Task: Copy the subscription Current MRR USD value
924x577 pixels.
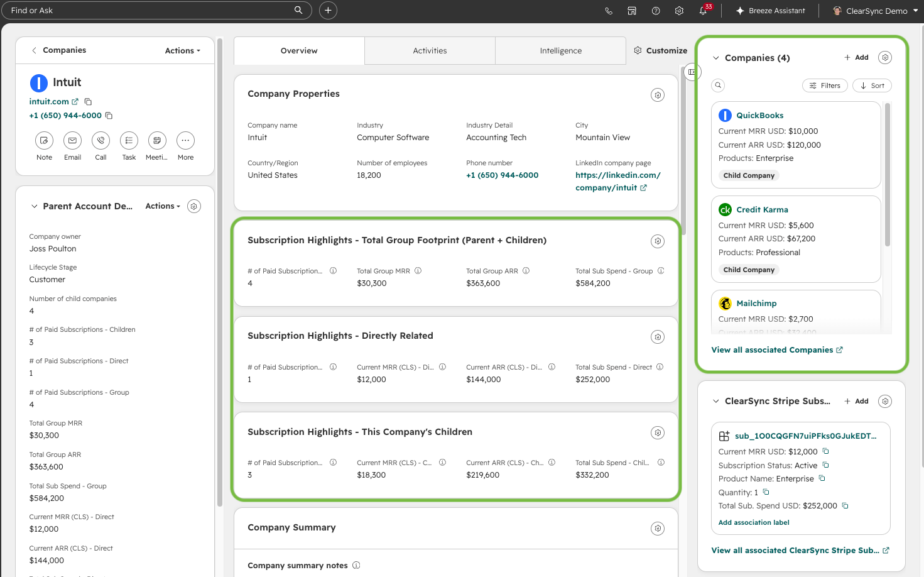Action: pyautogui.click(x=826, y=451)
